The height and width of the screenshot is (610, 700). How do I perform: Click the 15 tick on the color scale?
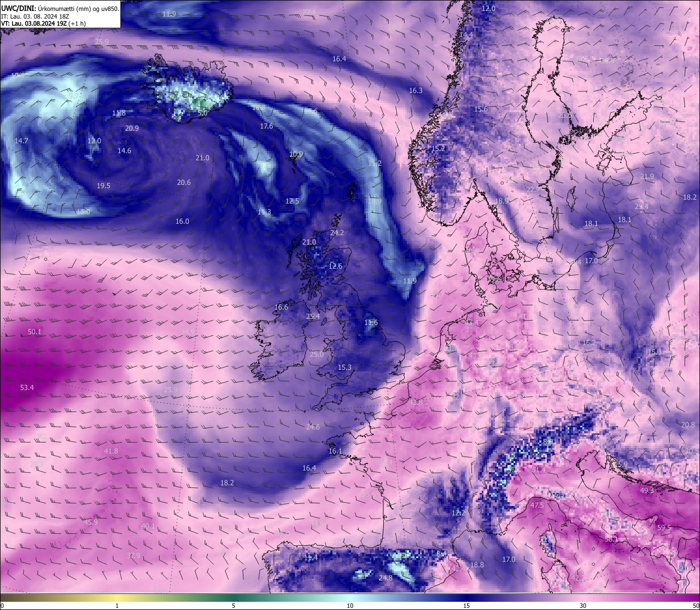tap(466, 606)
